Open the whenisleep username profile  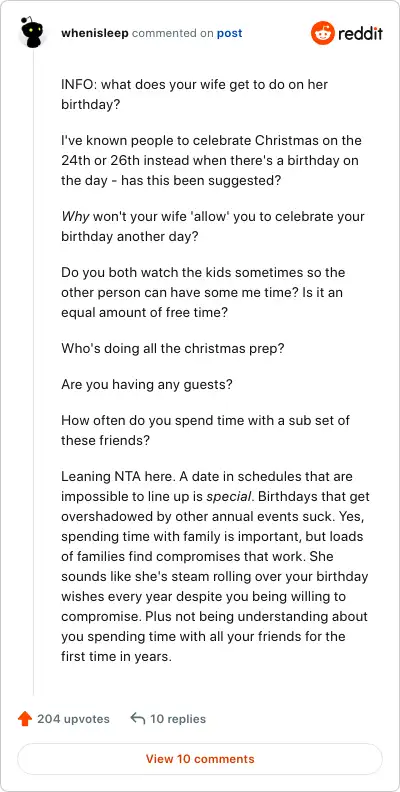95,33
